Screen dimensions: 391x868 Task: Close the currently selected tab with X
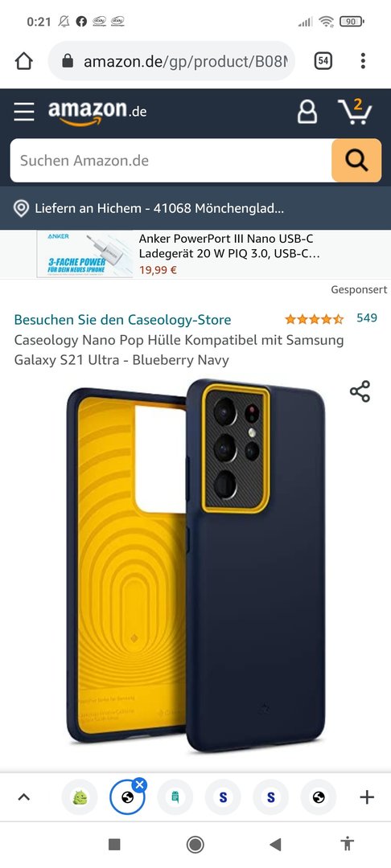point(139,784)
